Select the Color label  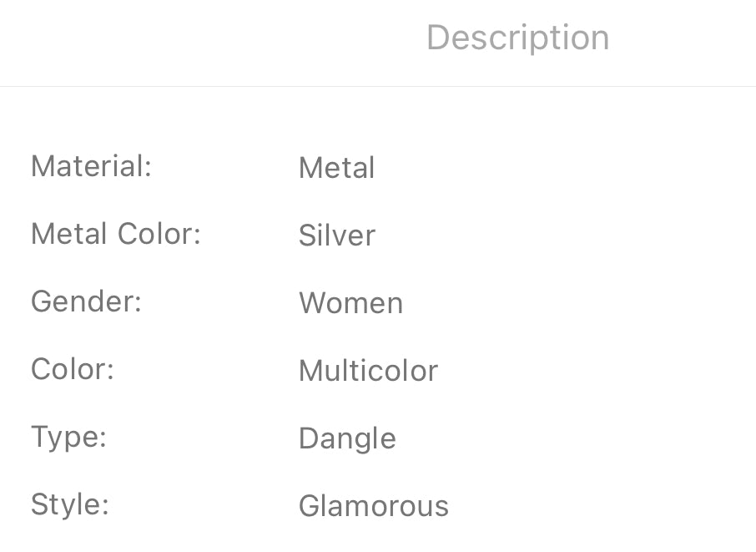(73, 370)
